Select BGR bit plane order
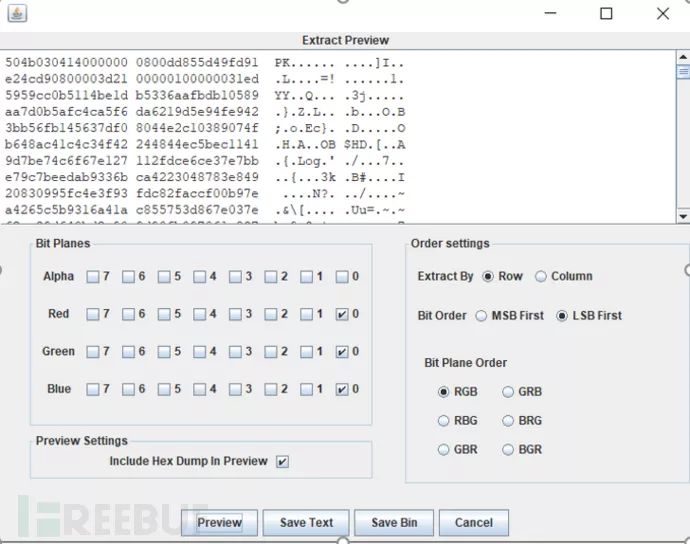Image resolution: width=690 pixels, height=544 pixels. [x=508, y=449]
